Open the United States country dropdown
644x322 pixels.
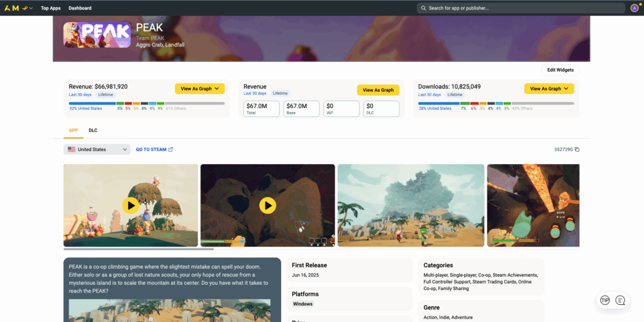[97, 150]
